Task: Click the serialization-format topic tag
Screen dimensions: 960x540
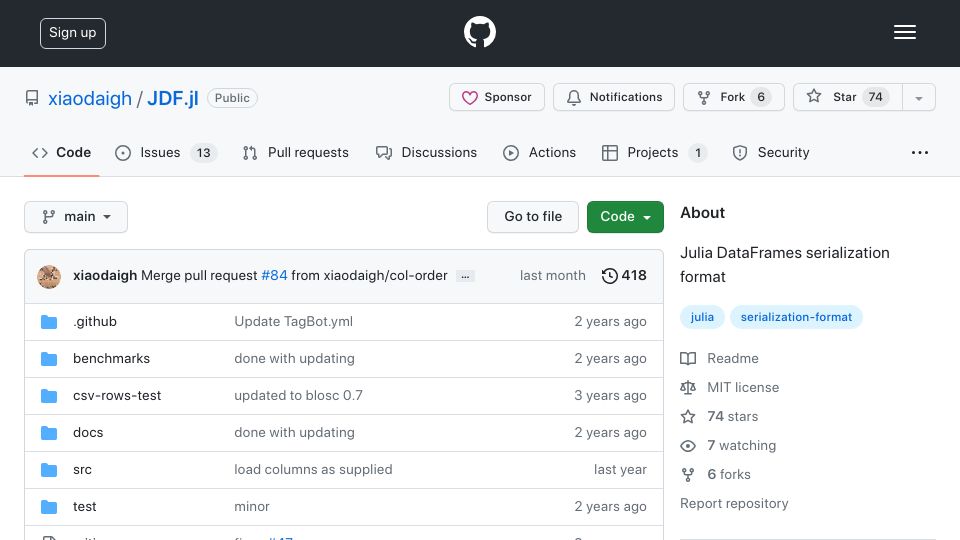Action: pos(796,317)
